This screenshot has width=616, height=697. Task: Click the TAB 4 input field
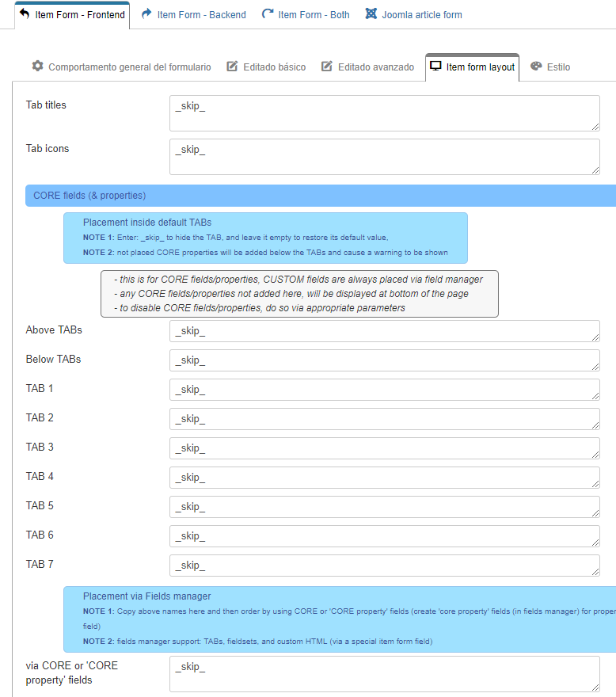384,478
